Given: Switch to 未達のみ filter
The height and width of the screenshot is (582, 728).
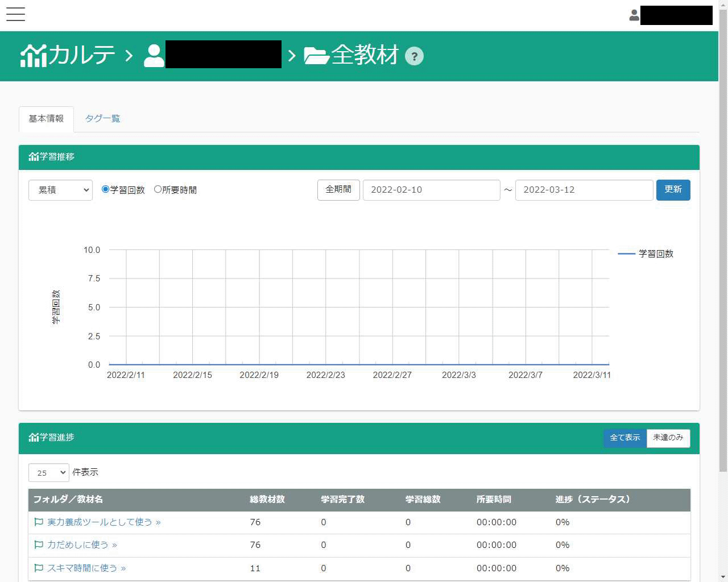Looking at the screenshot, I should click(x=668, y=438).
